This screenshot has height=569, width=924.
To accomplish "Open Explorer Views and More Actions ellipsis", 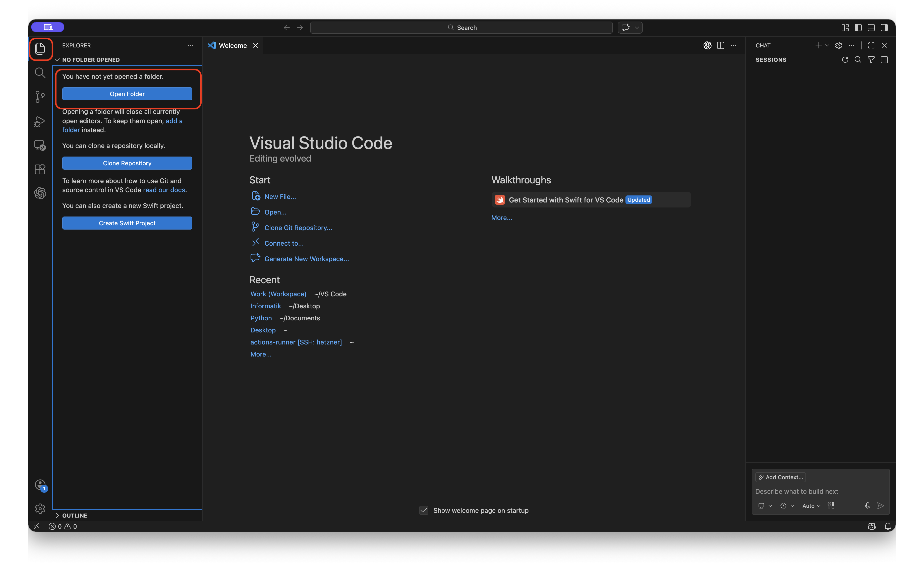I will point(191,46).
